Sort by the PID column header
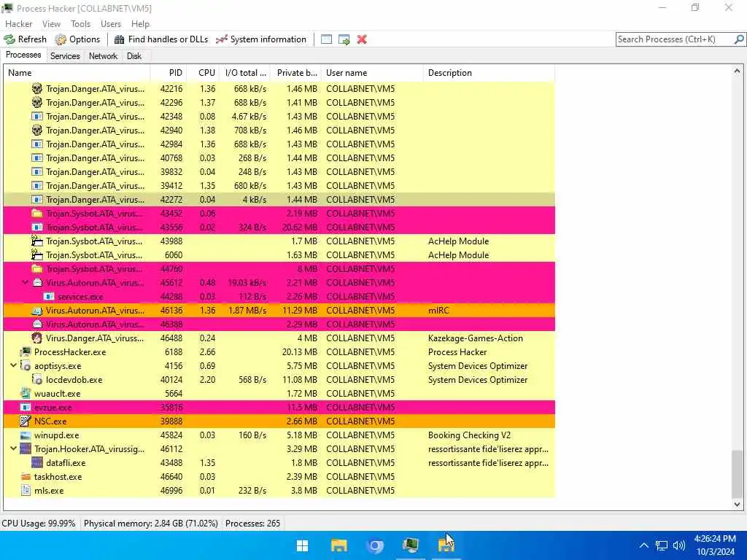 tap(169, 73)
